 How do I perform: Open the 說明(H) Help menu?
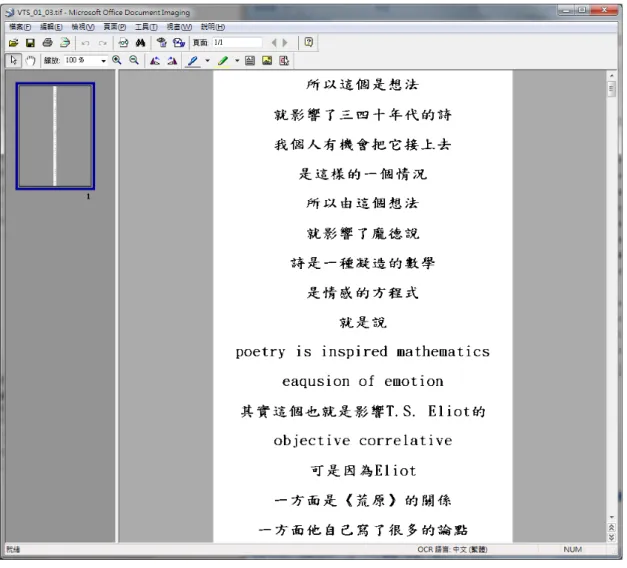pyautogui.click(x=213, y=27)
